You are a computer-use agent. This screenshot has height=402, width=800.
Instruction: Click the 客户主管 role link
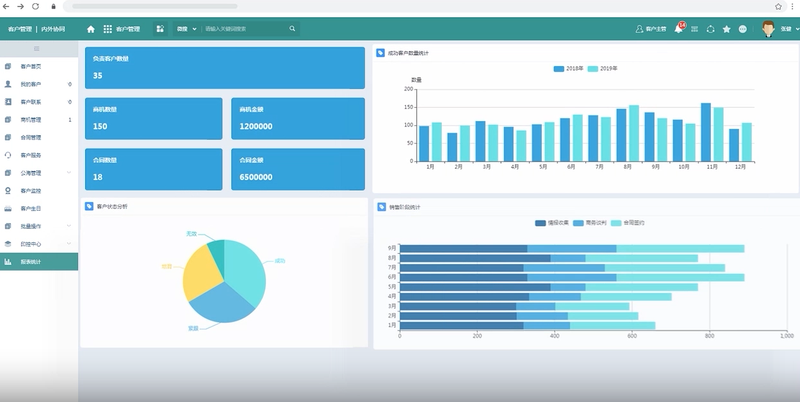point(651,29)
